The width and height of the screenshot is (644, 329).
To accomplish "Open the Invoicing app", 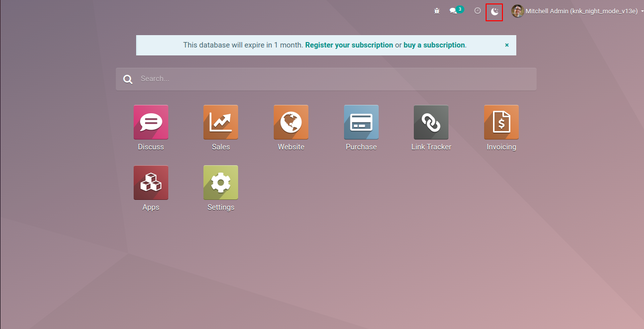I will tap(501, 122).
